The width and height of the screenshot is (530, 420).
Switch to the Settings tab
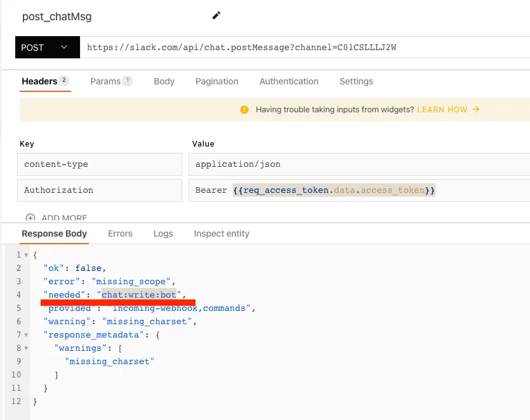pyautogui.click(x=356, y=81)
